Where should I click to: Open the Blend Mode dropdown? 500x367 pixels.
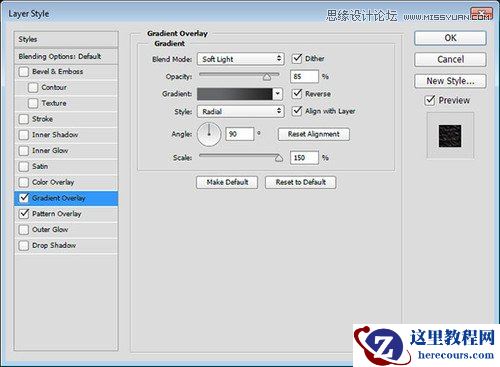241,59
